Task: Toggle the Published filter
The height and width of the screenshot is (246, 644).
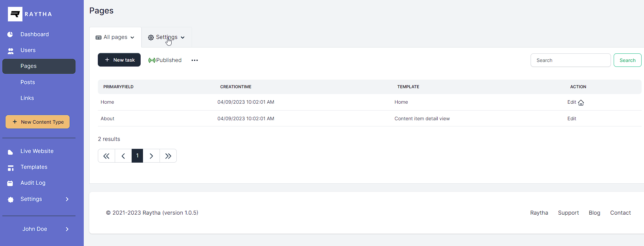Action: [165, 60]
